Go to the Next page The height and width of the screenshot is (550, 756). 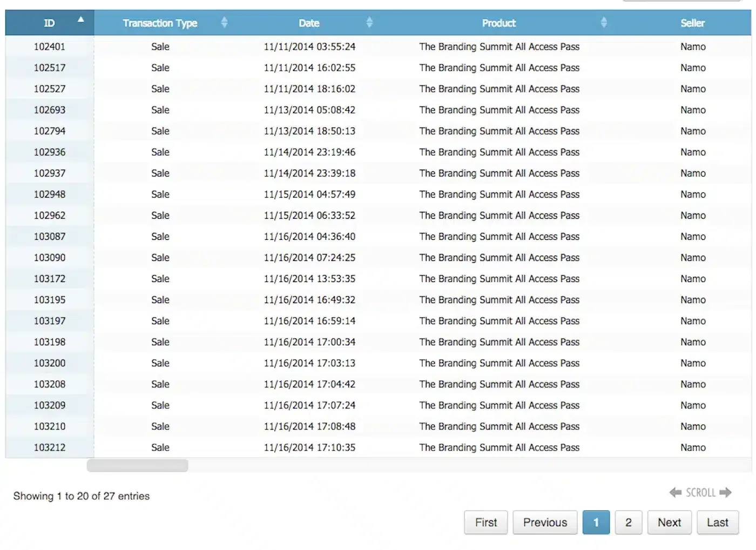point(669,522)
